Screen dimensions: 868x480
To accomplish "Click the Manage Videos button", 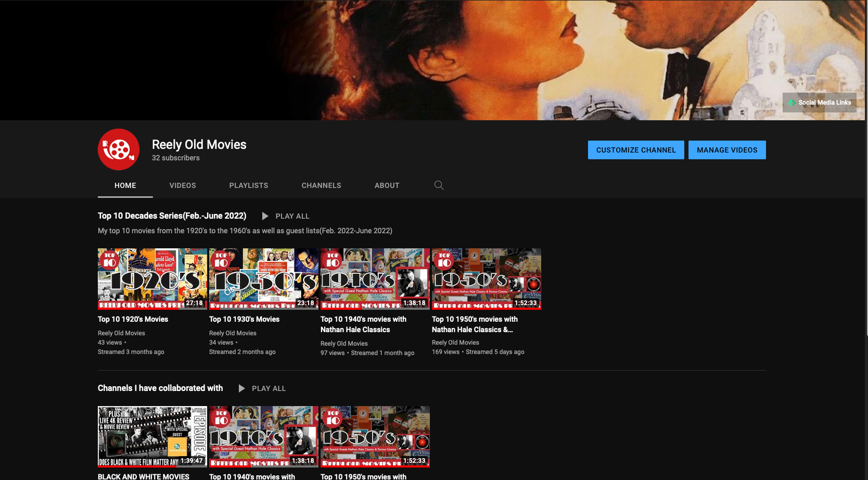I will [x=727, y=150].
